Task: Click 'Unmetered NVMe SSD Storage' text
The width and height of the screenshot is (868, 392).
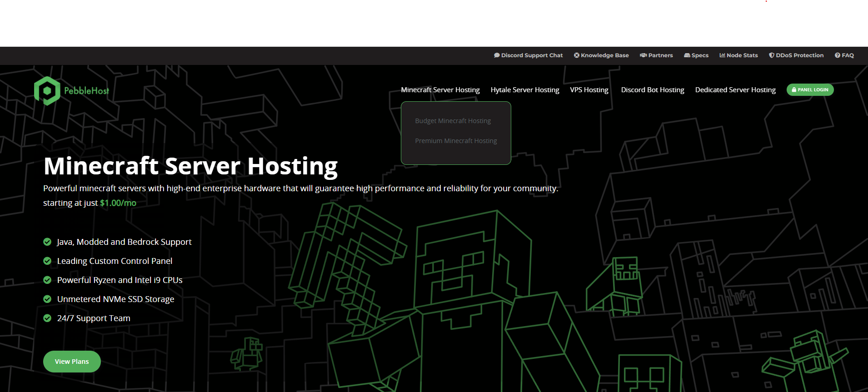Action: click(115, 299)
